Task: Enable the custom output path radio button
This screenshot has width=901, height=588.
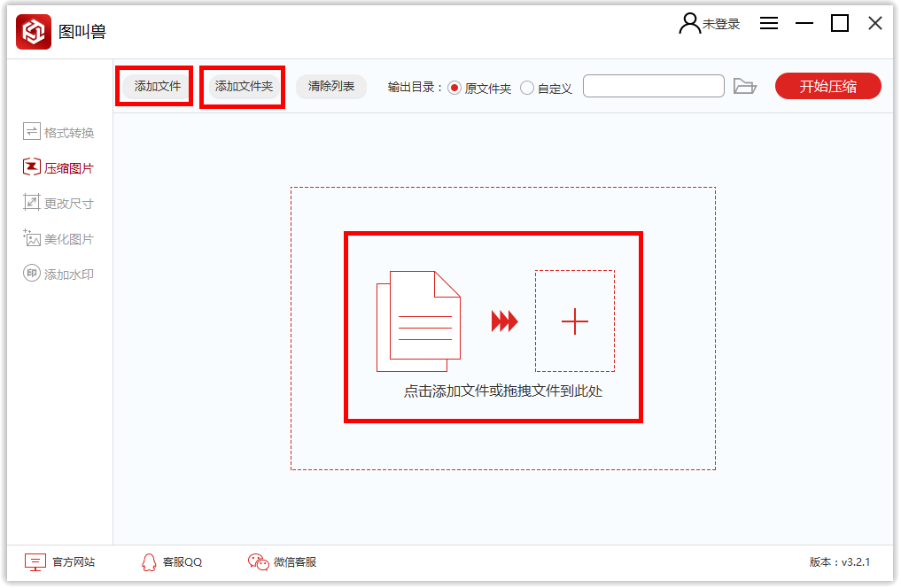Action: (x=530, y=86)
